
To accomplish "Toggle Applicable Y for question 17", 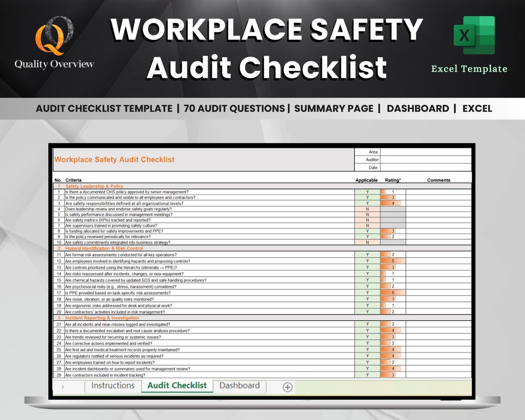I will 367,293.
